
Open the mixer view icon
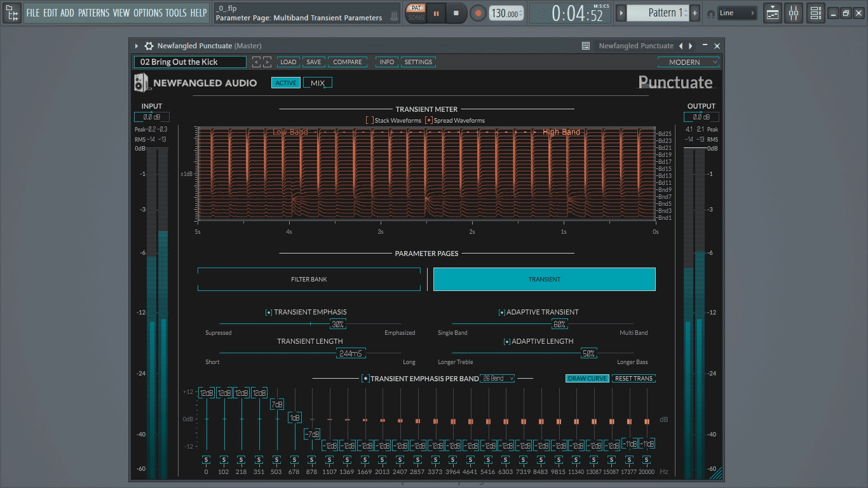point(794,13)
